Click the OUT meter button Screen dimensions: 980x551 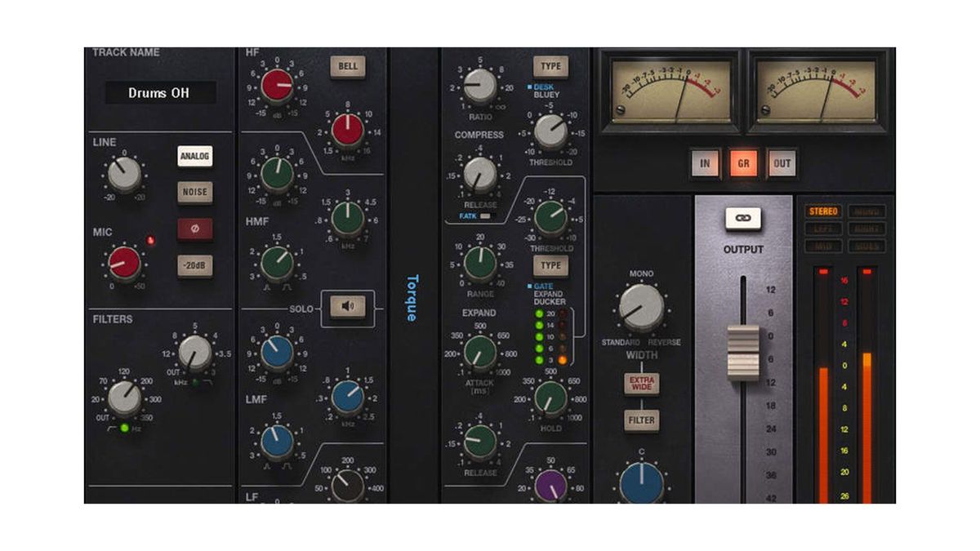click(783, 163)
